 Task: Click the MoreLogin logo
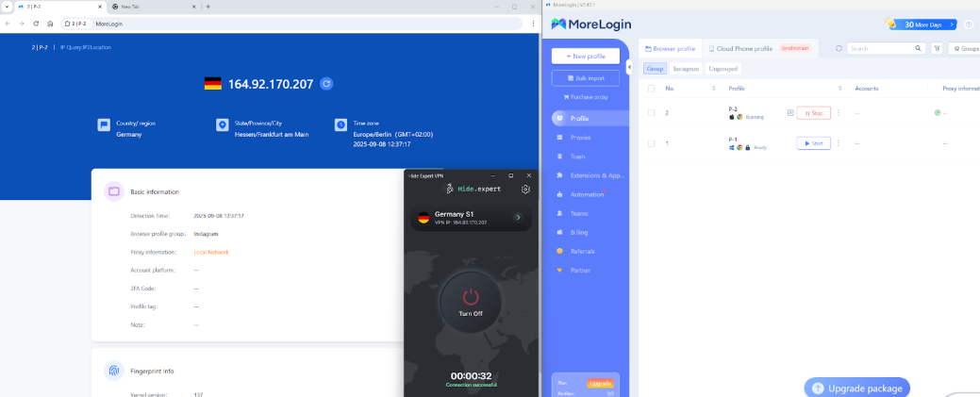tap(591, 25)
